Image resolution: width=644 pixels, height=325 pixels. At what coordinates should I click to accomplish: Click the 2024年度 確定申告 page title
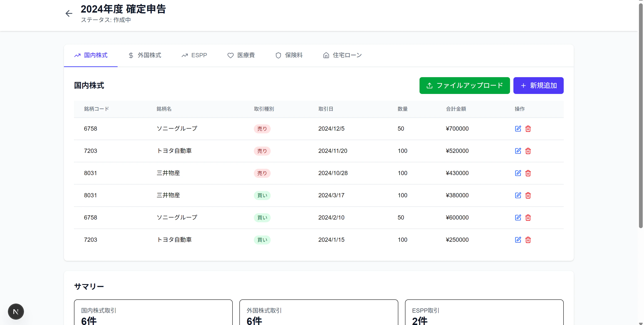click(123, 9)
